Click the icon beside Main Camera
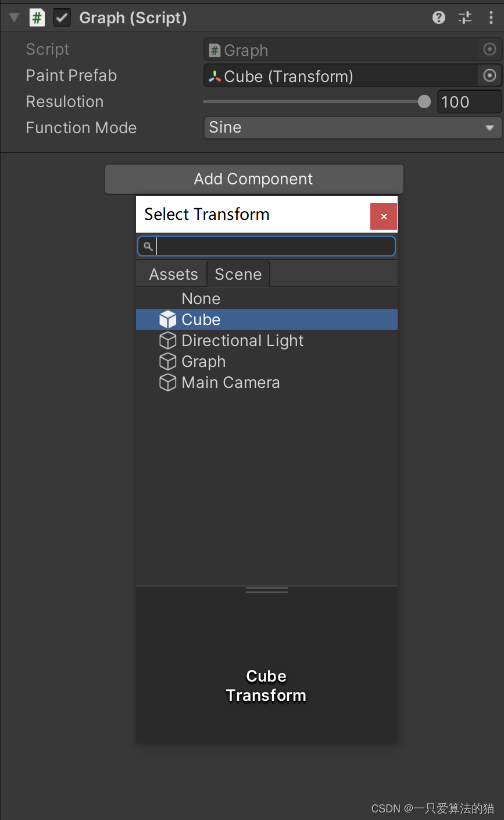504x820 pixels. [167, 382]
